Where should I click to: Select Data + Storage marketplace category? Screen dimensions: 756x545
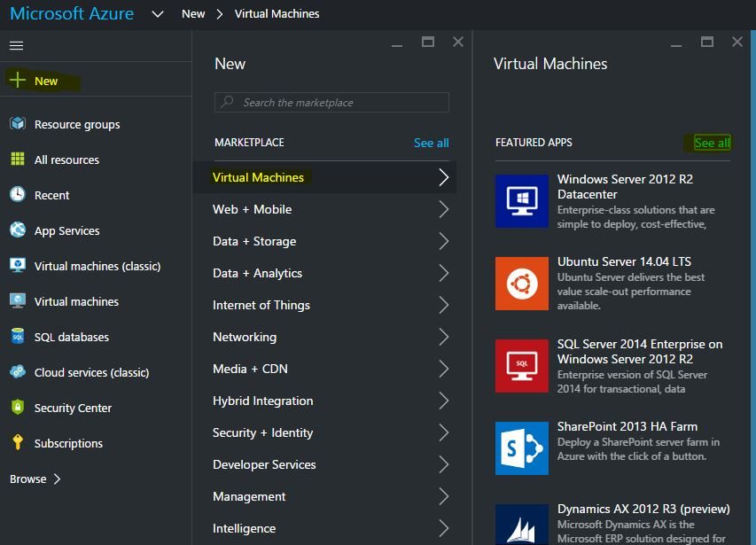coord(254,241)
